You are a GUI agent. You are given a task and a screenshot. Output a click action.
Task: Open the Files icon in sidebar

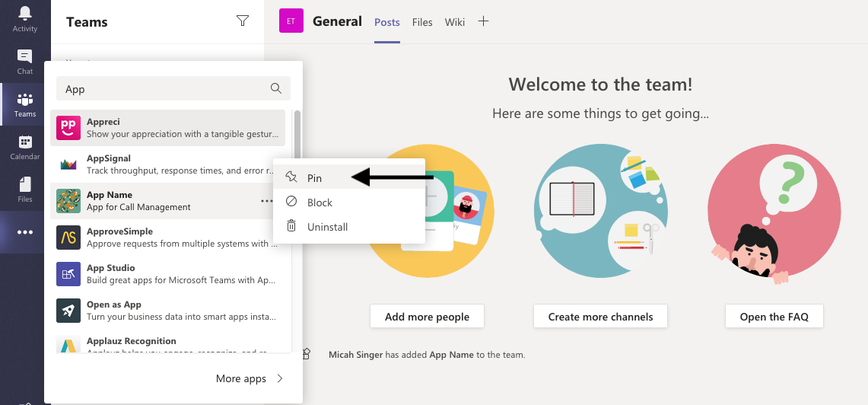[x=25, y=184]
